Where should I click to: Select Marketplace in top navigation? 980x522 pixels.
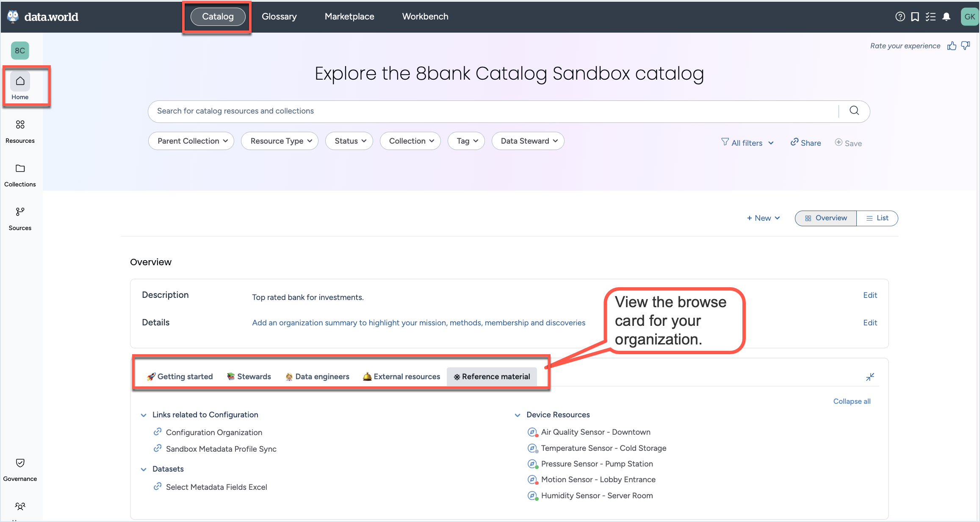[x=349, y=17]
